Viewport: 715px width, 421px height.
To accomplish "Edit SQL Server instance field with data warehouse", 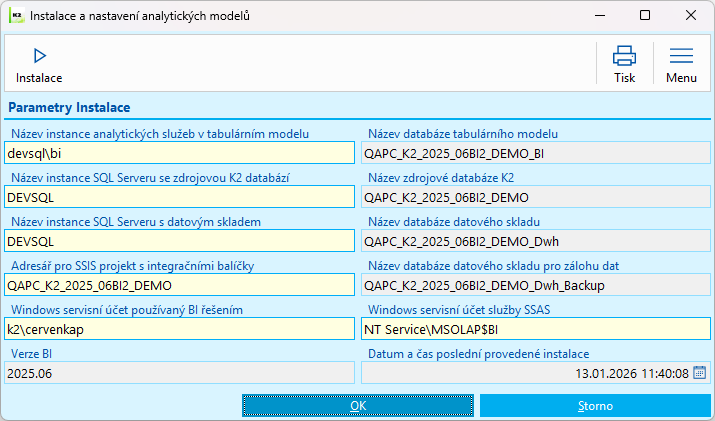I will (x=179, y=241).
